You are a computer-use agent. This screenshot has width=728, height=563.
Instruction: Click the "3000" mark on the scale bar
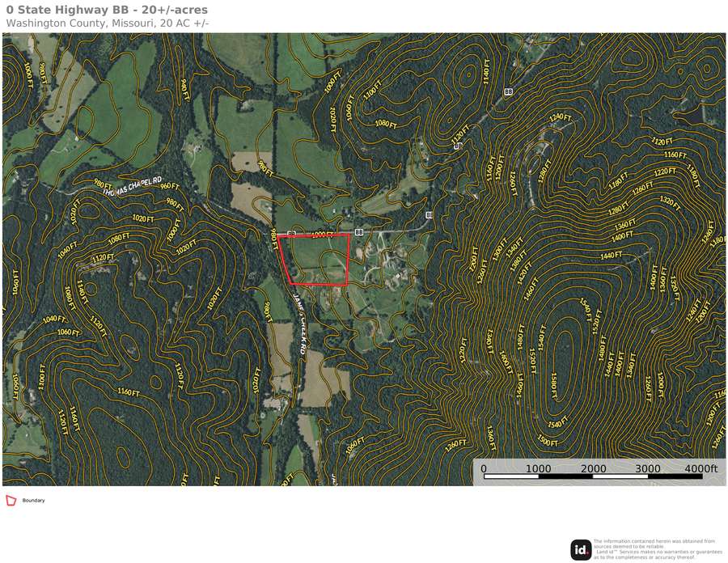pyautogui.click(x=648, y=468)
